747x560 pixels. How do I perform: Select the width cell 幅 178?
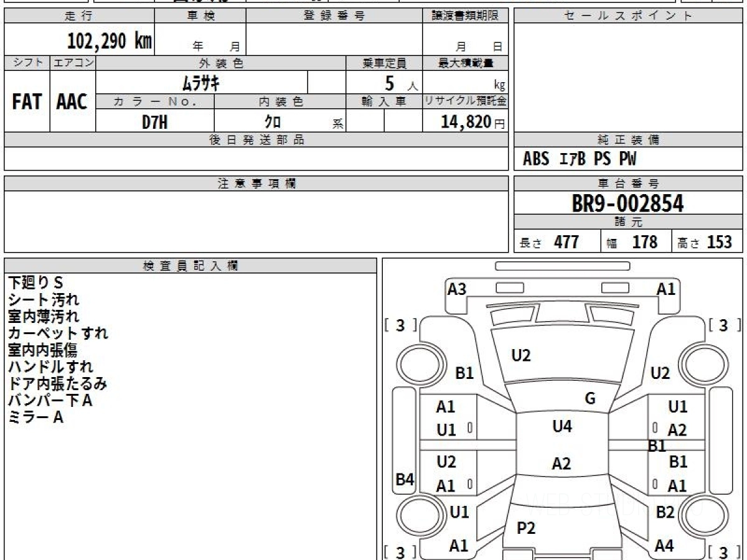(x=636, y=241)
